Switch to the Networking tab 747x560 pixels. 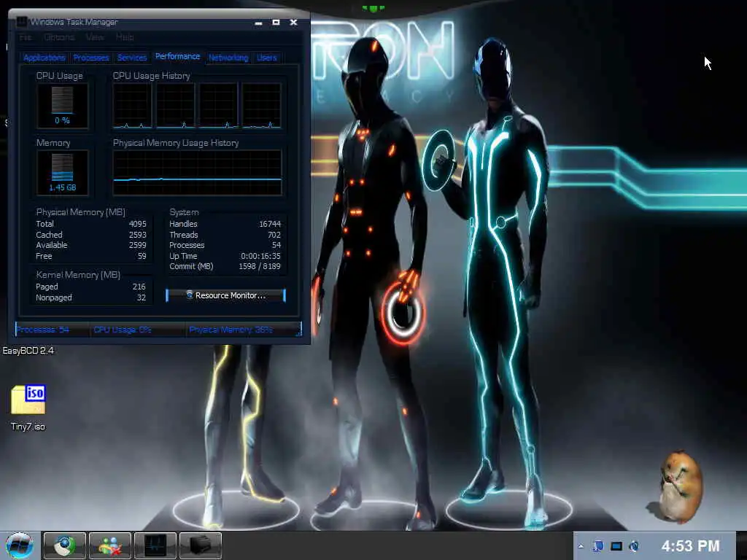(x=228, y=58)
